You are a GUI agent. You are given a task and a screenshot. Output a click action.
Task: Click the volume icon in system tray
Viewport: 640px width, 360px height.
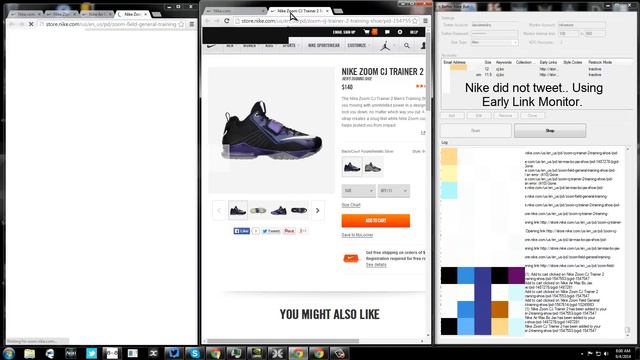click(606, 353)
